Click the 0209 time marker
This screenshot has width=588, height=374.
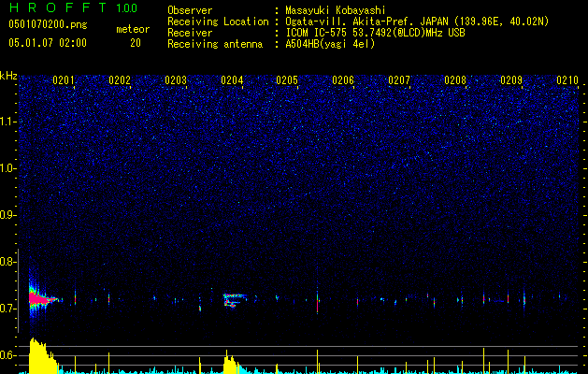pos(511,80)
